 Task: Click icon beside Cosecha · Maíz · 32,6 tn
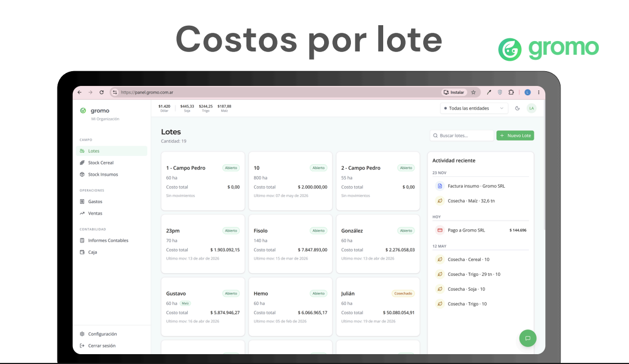tap(440, 201)
